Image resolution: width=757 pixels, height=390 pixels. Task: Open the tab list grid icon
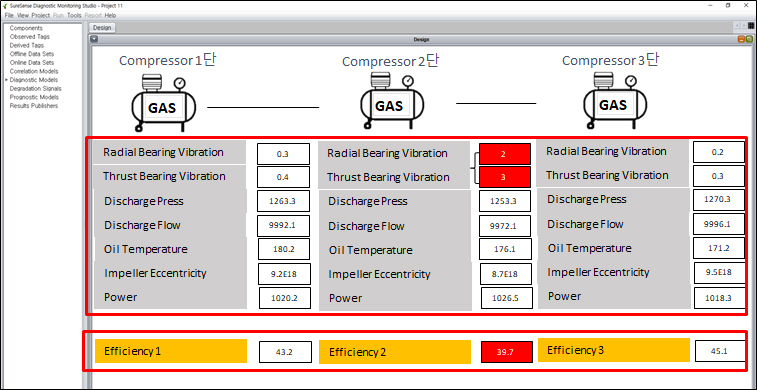(x=751, y=26)
